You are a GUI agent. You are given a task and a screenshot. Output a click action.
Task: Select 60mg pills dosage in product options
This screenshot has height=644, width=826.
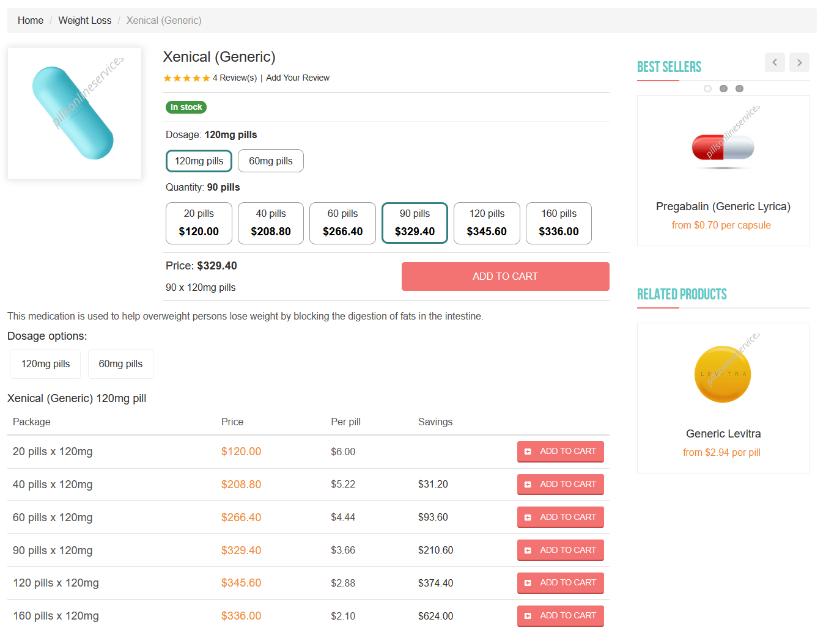[271, 161]
